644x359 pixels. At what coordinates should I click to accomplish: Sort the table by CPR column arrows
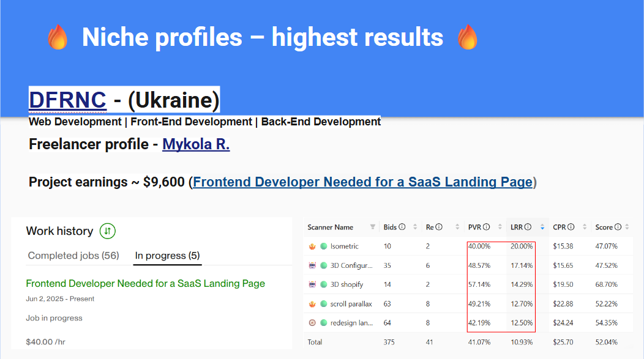(585, 227)
